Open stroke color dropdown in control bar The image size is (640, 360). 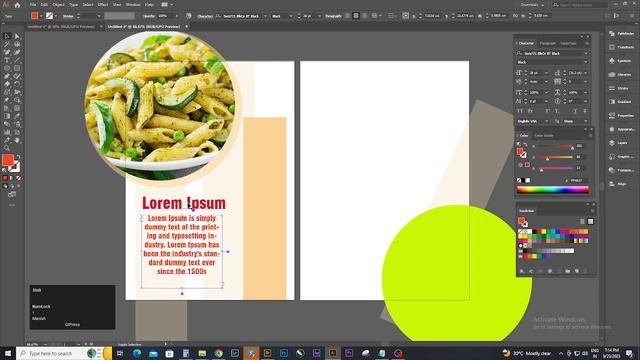click(x=56, y=16)
